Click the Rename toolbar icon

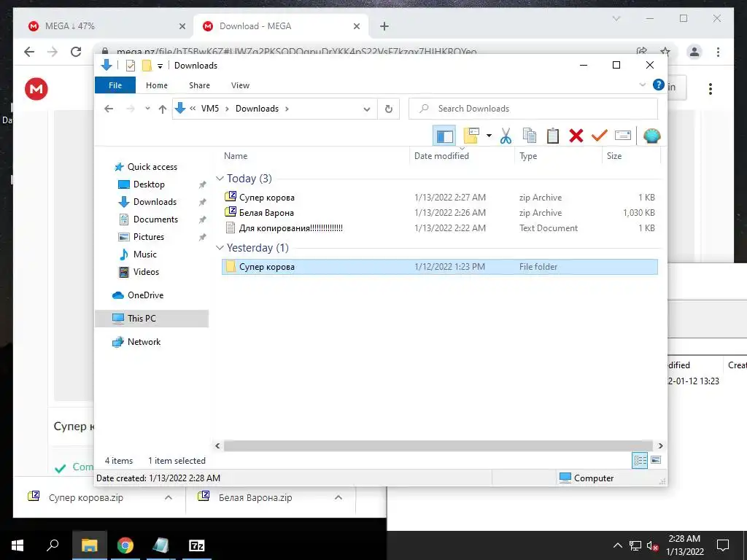point(623,136)
